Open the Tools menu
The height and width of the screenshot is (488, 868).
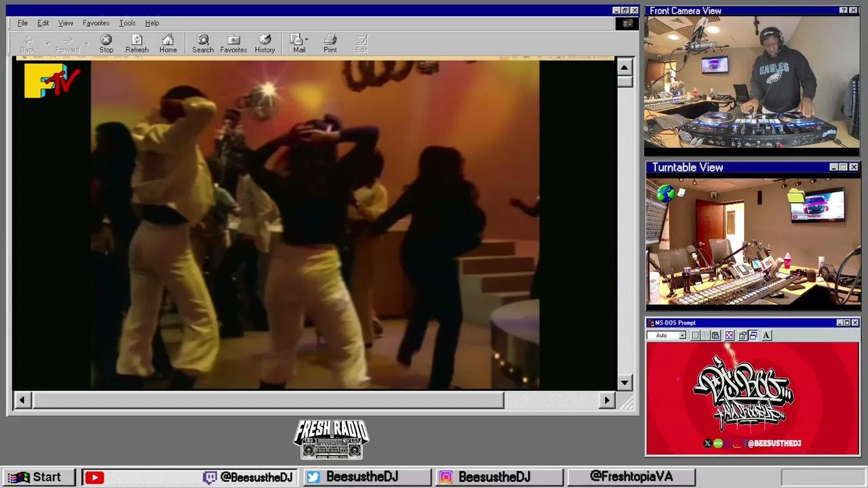coord(127,23)
